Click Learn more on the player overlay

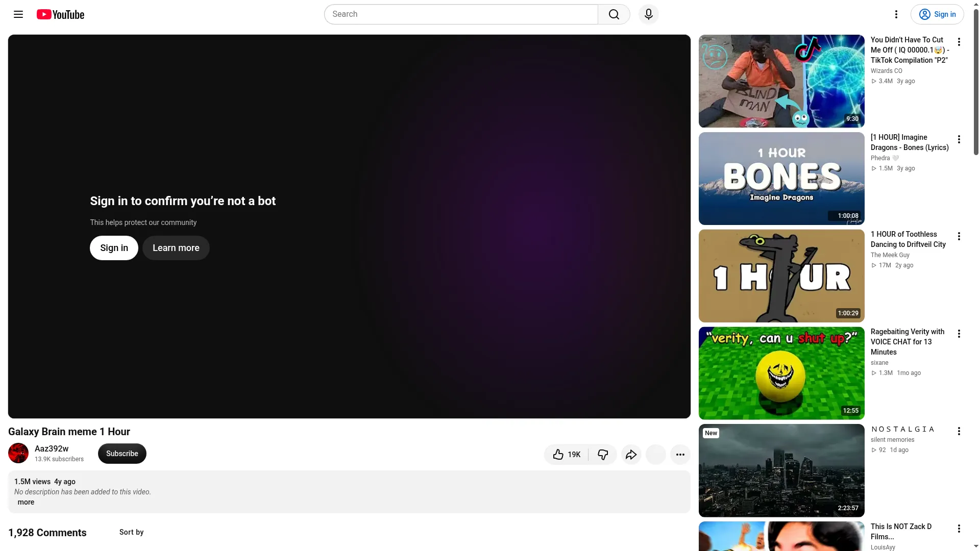(x=176, y=248)
